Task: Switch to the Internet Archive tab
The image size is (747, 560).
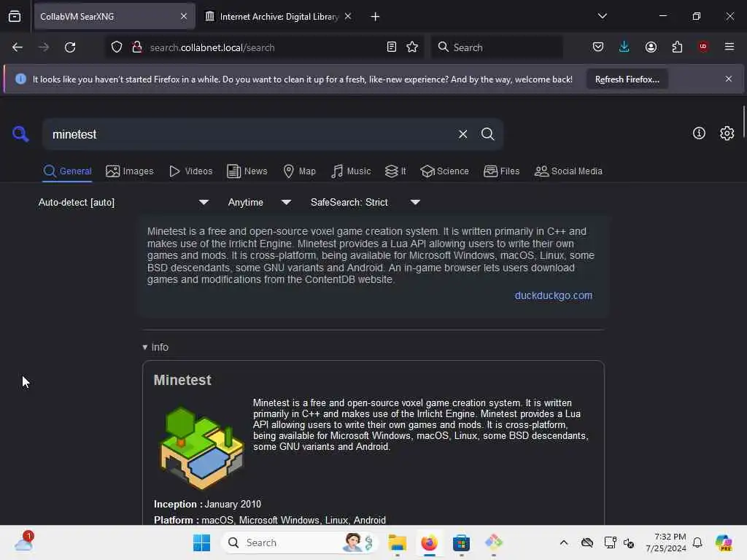Action: [279, 17]
